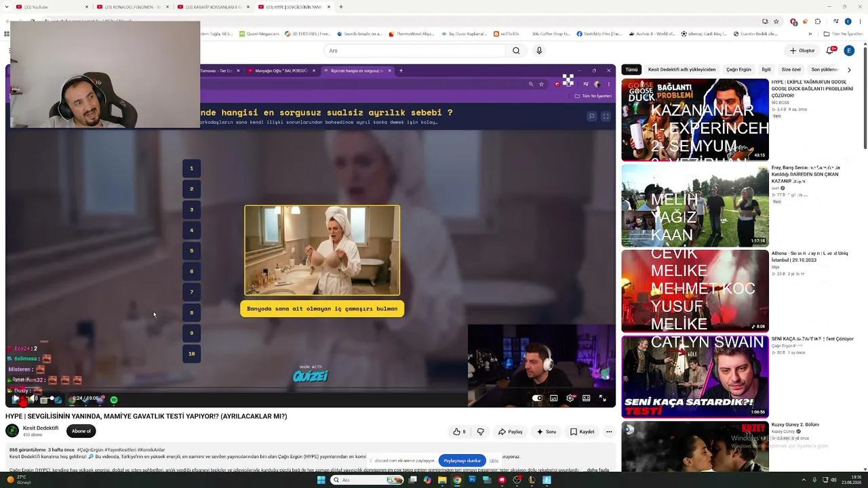Search YouTube with the magnifier icon
Viewport: 868px width, 488px height.
516,51
